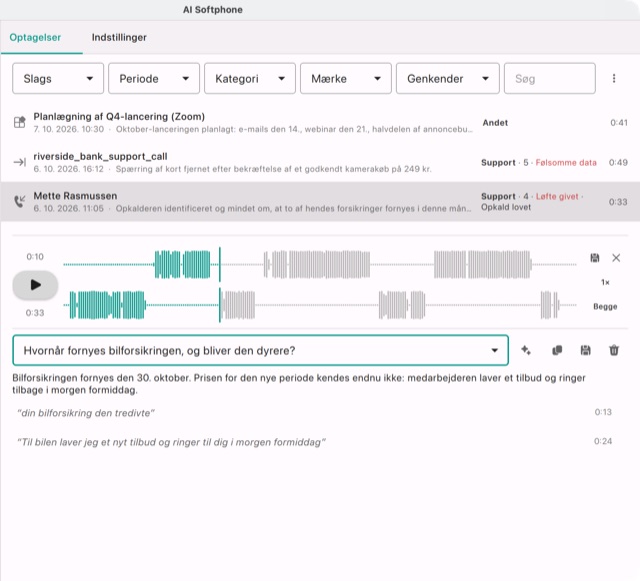
Task: Click the 0:13 quote timestamp
Action: click(603, 412)
